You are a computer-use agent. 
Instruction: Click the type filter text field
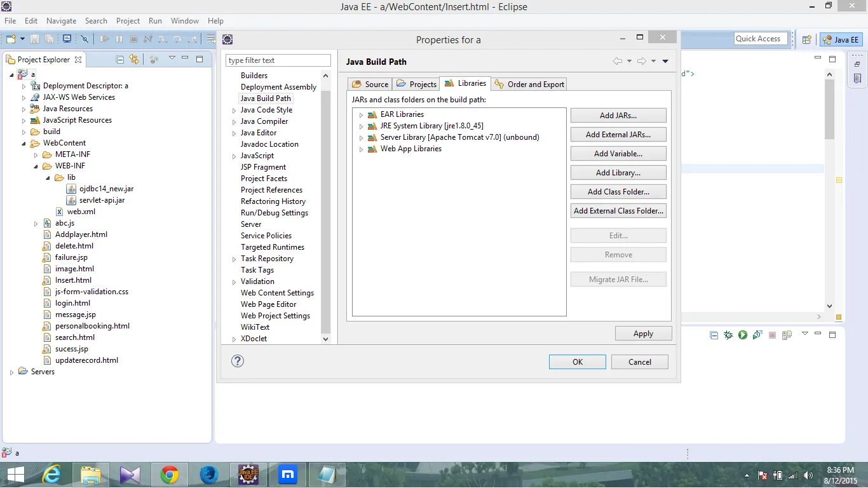tap(278, 60)
